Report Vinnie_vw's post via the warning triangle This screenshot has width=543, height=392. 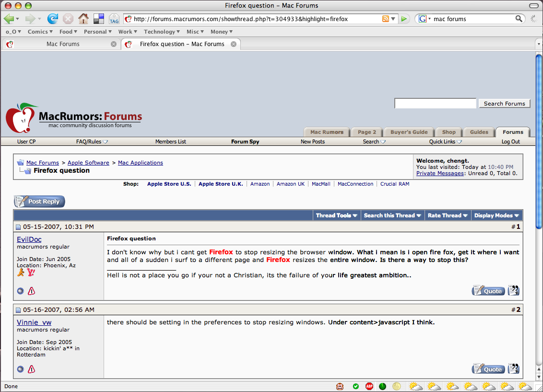coord(32,369)
